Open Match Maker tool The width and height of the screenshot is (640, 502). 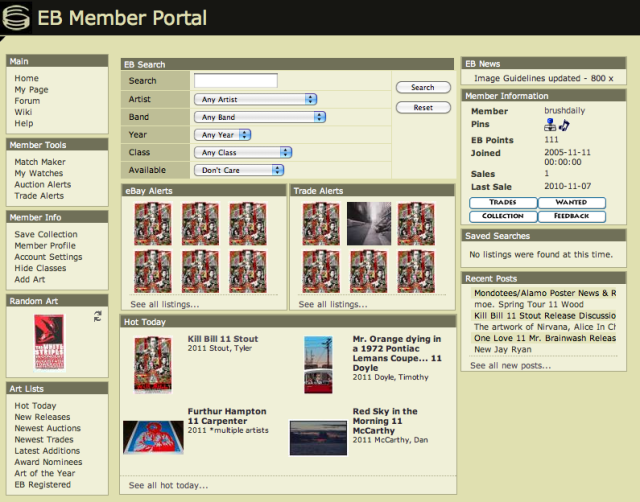pos(40,162)
